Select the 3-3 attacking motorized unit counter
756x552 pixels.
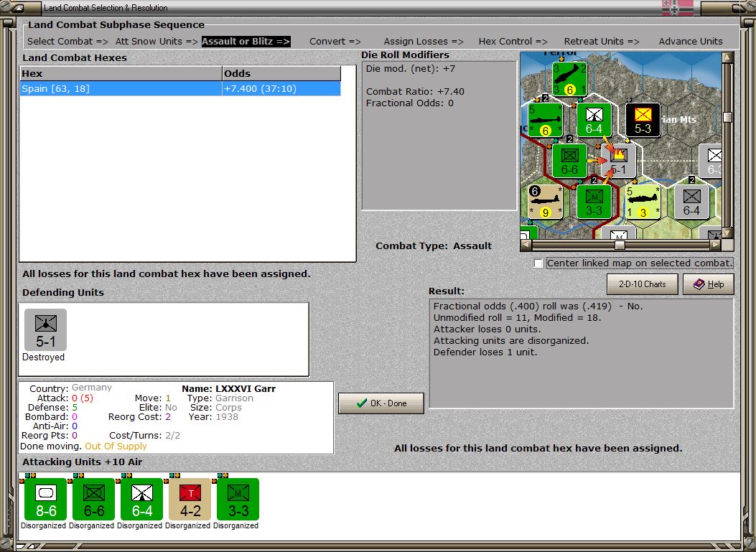click(238, 499)
